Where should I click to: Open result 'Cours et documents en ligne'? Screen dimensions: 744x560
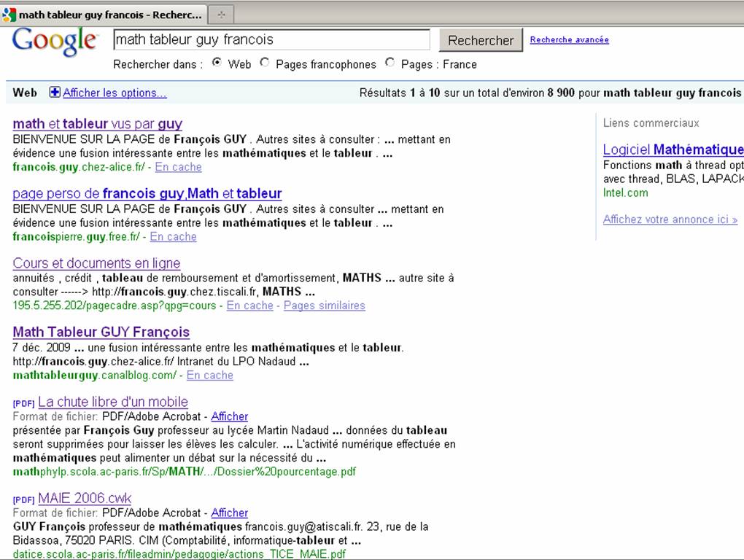click(96, 263)
